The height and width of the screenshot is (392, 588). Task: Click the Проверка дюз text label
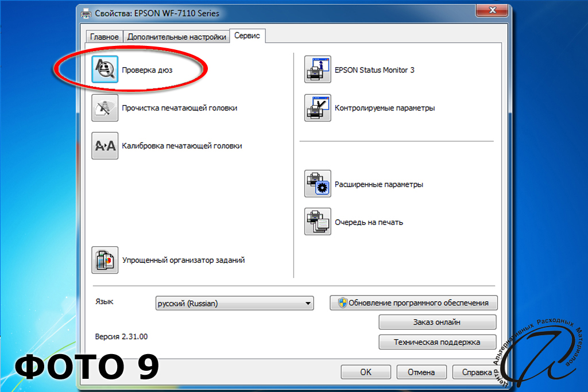[147, 70]
